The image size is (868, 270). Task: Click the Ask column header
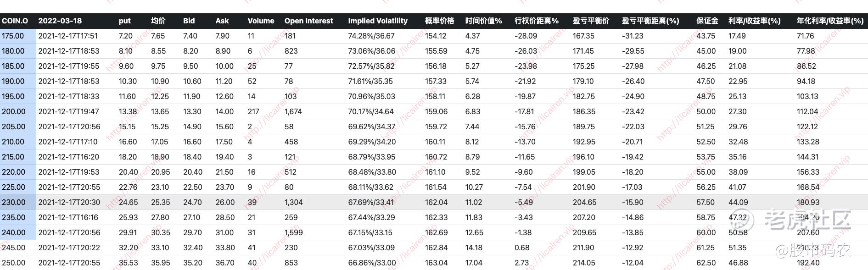222,21
